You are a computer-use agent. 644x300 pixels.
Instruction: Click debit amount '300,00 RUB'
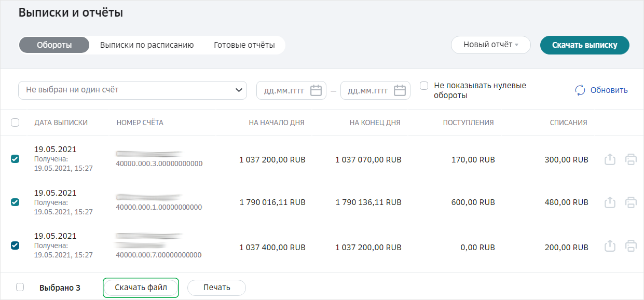tap(567, 160)
